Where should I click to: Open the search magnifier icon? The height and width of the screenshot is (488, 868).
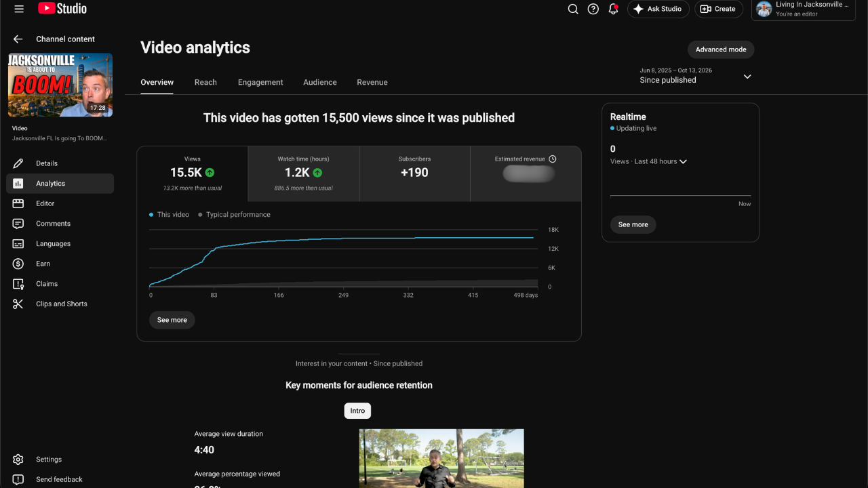(573, 9)
